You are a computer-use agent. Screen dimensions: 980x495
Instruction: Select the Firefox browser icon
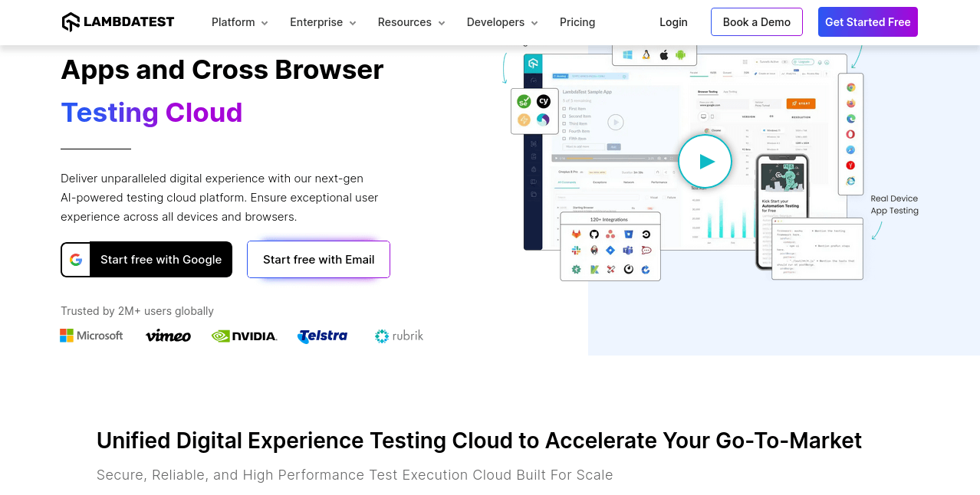click(850, 103)
